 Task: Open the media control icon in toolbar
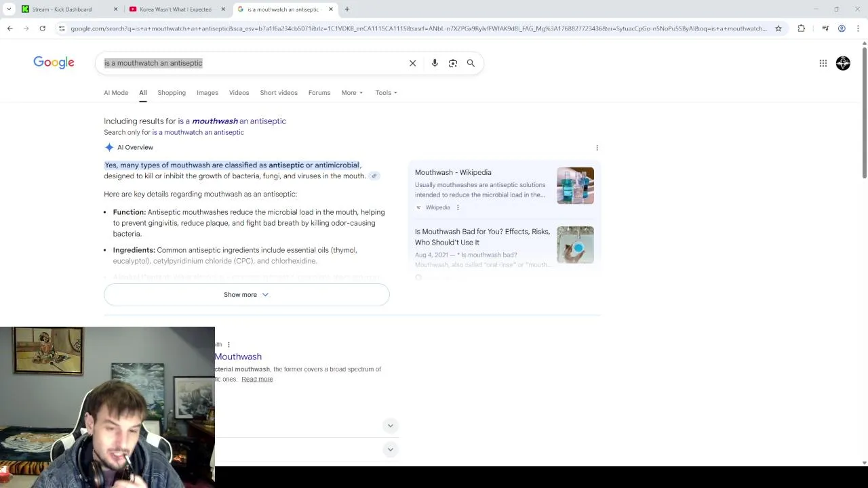point(825,28)
